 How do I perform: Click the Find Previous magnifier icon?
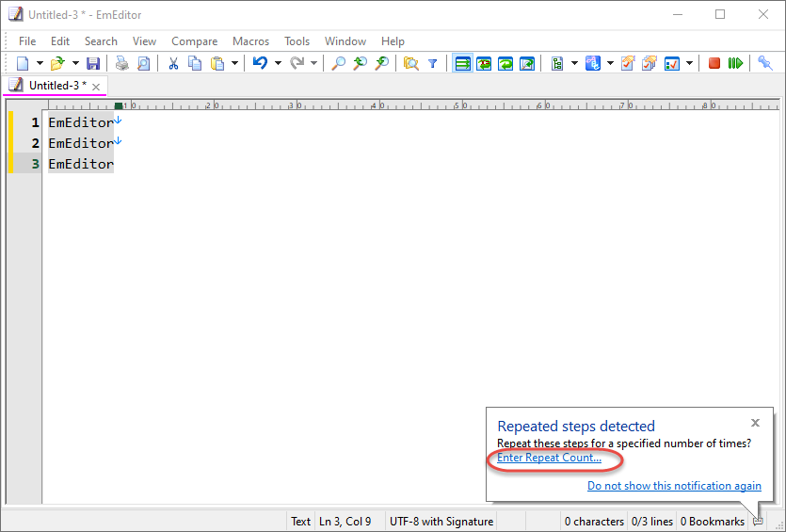[x=360, y=64]
